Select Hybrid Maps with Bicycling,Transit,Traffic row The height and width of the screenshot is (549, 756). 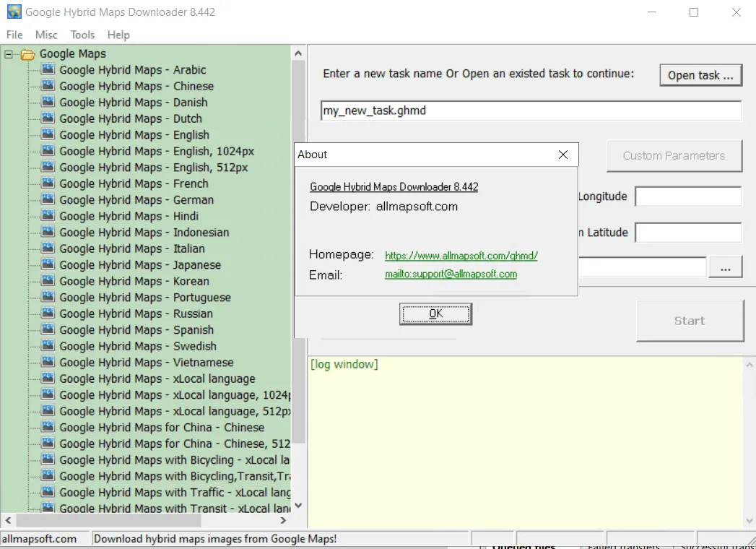coord(175,476)
